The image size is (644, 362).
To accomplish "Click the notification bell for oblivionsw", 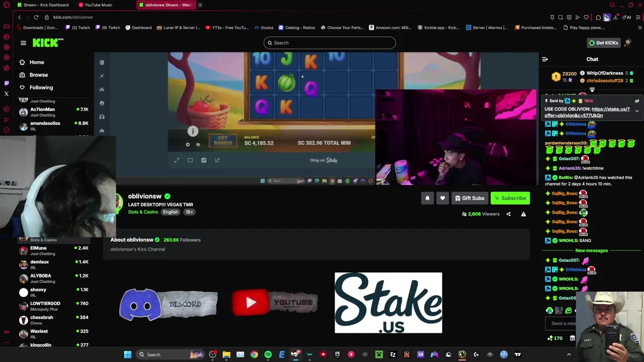I will (x=427, y=198).
